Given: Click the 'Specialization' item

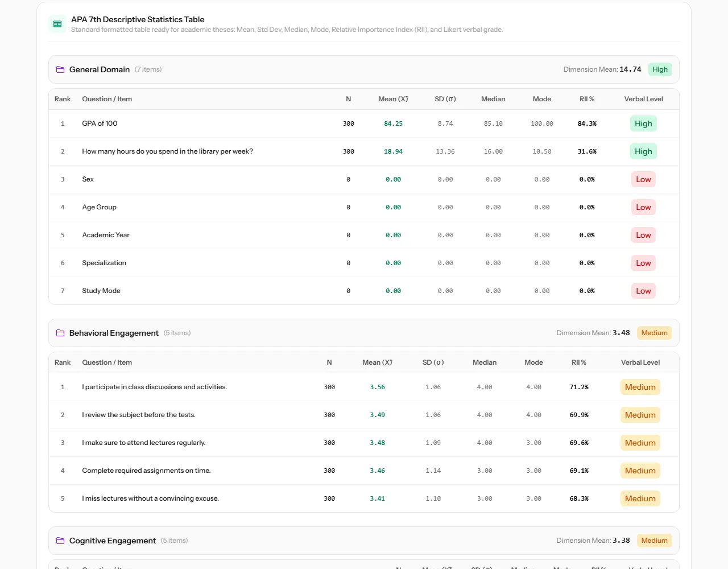Looking at the screenshot, I should point(104,263).
